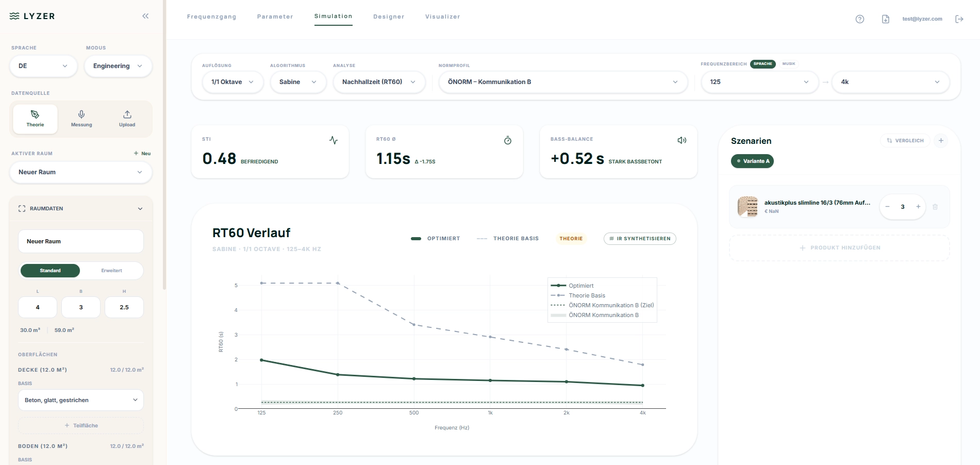
Task: Open the Algorithmus Sabine dropdown
Action: pos(297,82)
